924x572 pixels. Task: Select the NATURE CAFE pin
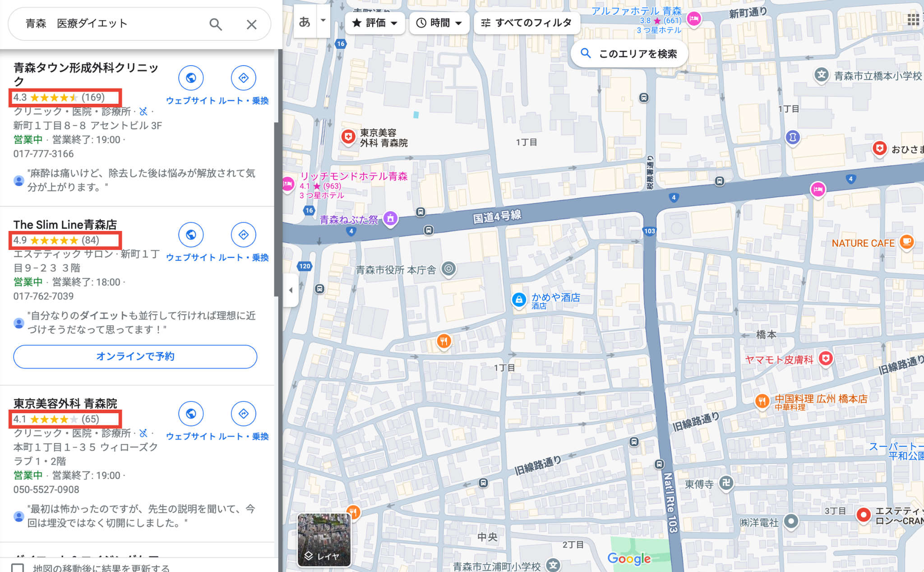(x=906, y=242)
